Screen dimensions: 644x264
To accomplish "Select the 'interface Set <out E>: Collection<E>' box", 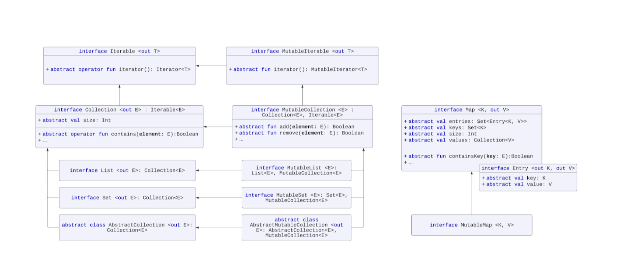I will tap(127, 198).
